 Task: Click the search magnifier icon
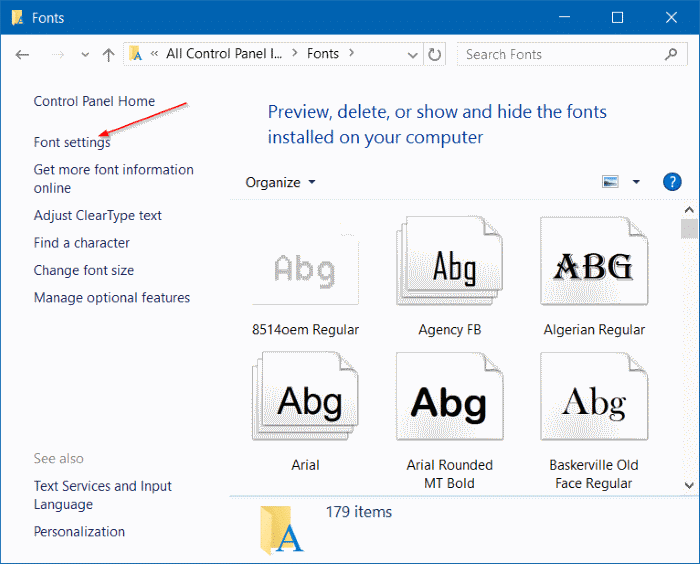tap(671, 54)
